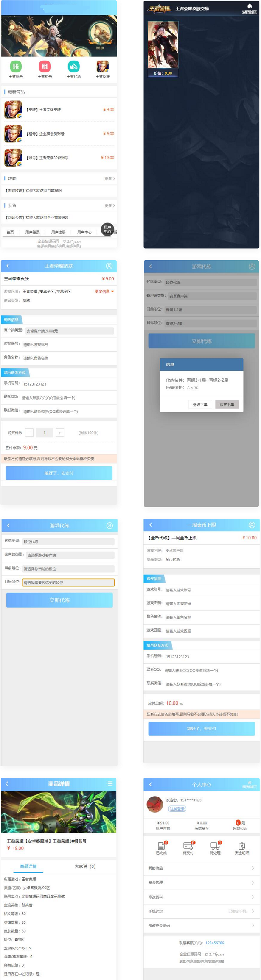Open 【皮肤】王者荣耀皮肤 product row
The height and width of the screenshot is (980, 261).
click(59, 109)
